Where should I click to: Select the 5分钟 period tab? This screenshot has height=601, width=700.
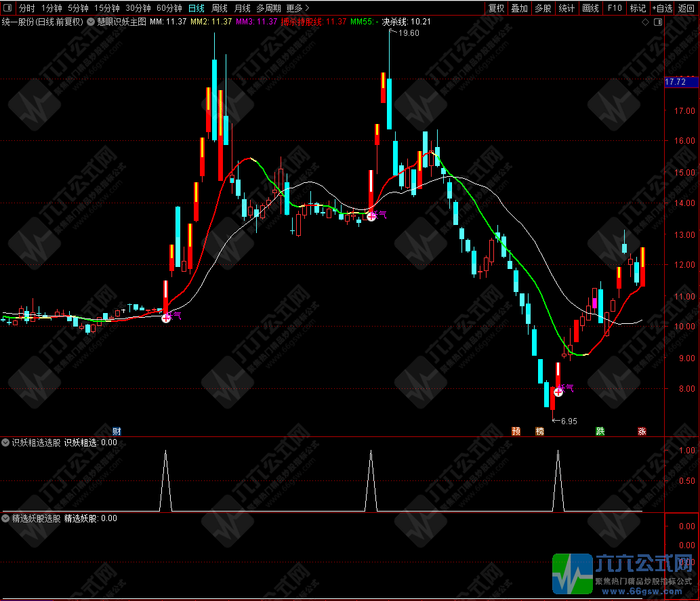[78, 8]
